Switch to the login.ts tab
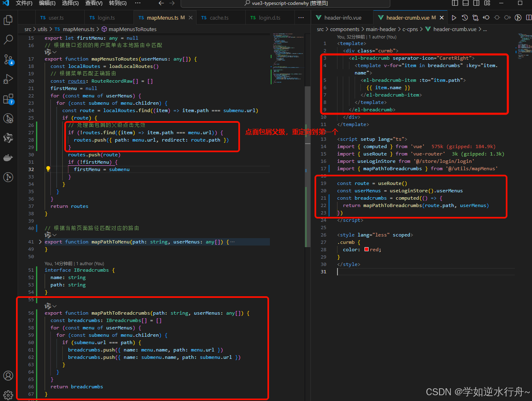This screenshot has width=532, height=401. [109, 18]
